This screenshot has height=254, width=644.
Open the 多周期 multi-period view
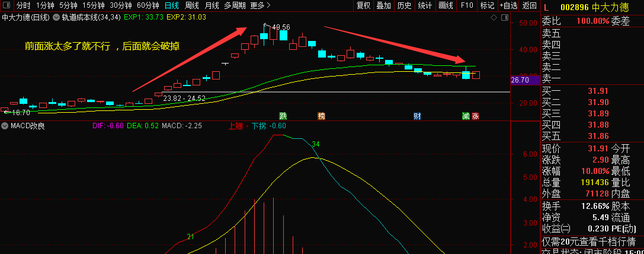click(235, 6)
